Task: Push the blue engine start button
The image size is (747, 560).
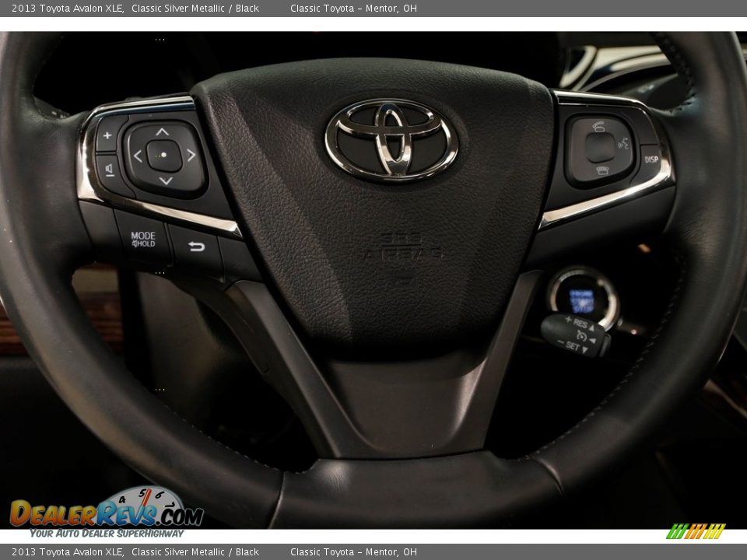Action: pyautogui.click(x=582, y=302)
